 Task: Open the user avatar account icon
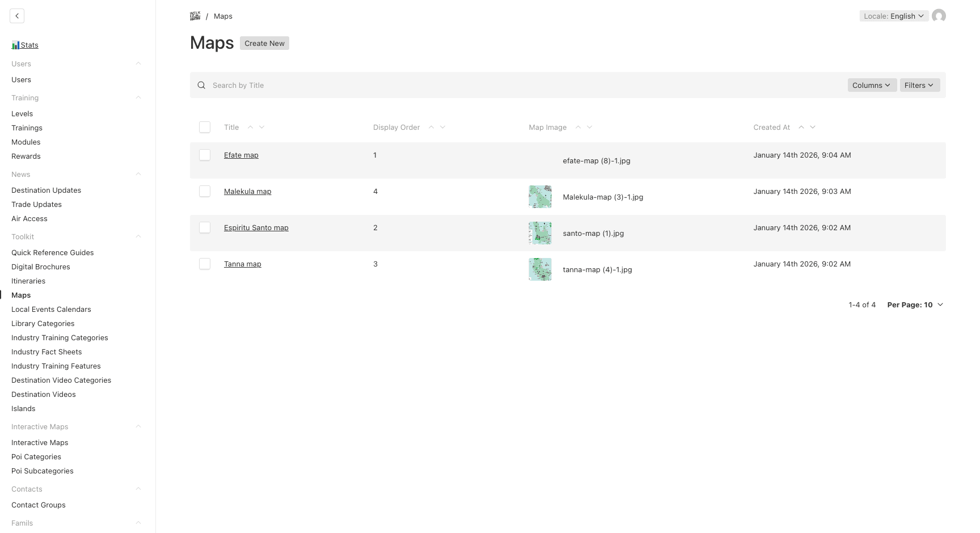pos(939,16)
